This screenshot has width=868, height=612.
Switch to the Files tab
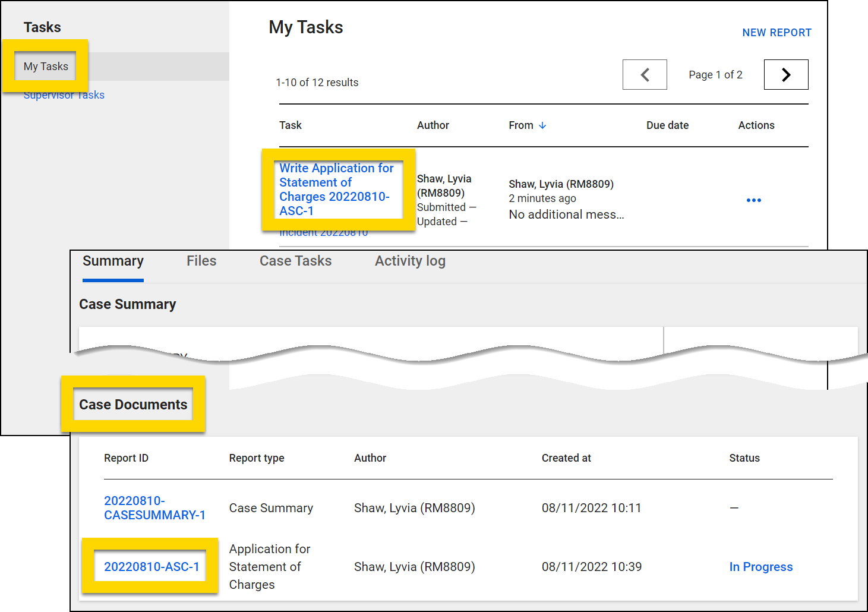pyautogui.click(x=201, y=261)
